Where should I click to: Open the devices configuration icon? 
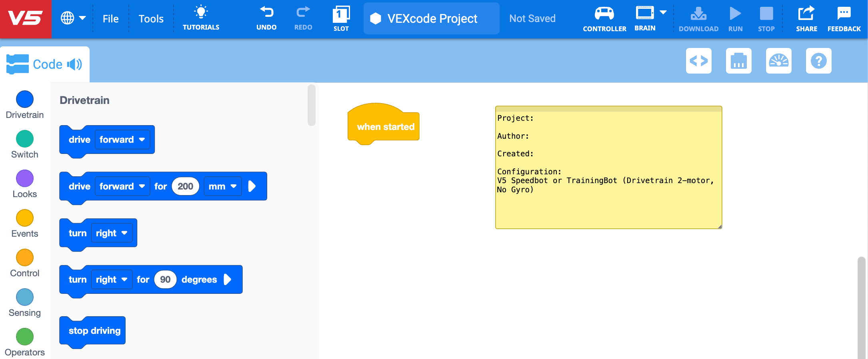tap(738, 61)
